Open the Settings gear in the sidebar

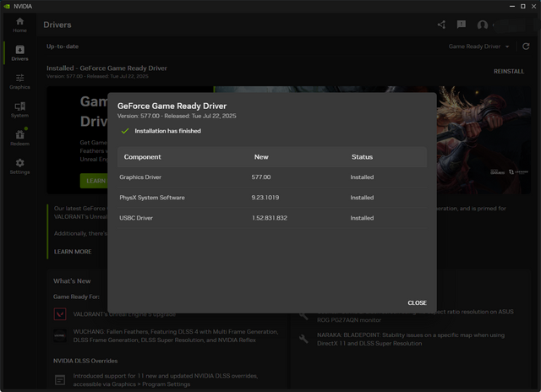point(19,166)
